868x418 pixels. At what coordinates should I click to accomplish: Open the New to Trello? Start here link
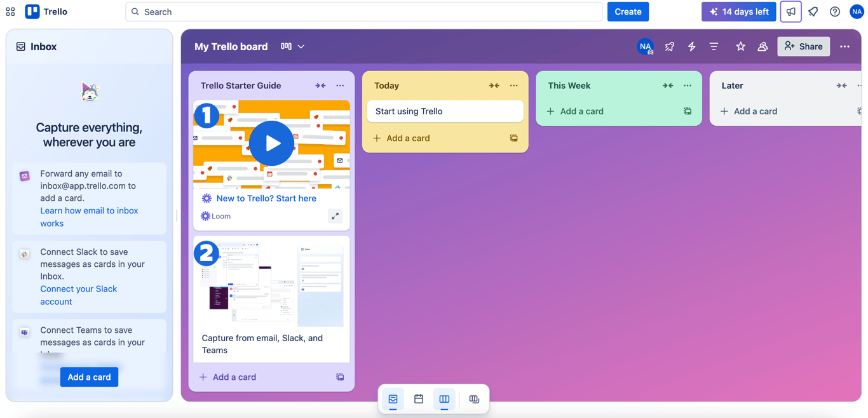266,198
